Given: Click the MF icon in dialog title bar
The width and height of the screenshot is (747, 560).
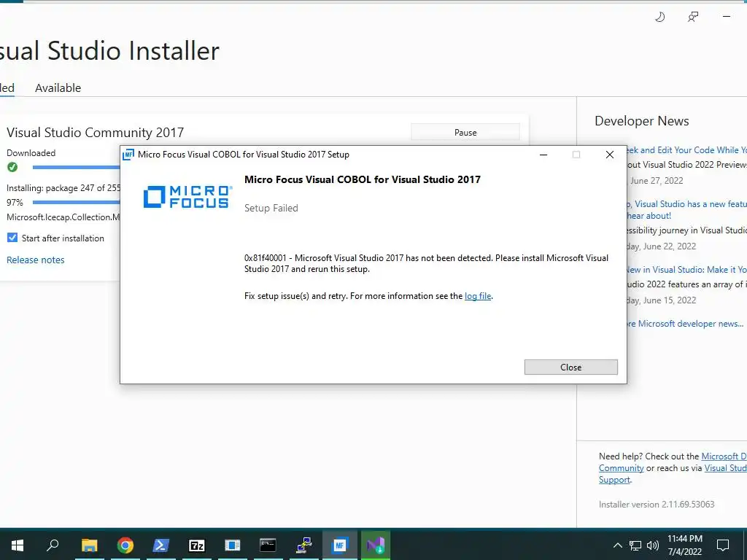Looking at the screenshot, I should point(128,155).
